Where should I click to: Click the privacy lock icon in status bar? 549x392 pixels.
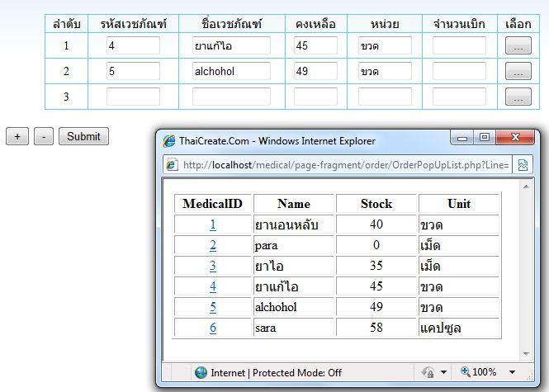(x=428, y=372)
